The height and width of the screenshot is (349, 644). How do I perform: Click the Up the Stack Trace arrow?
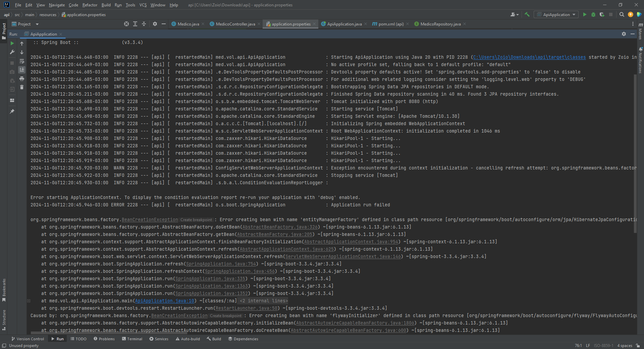[22, 43]
